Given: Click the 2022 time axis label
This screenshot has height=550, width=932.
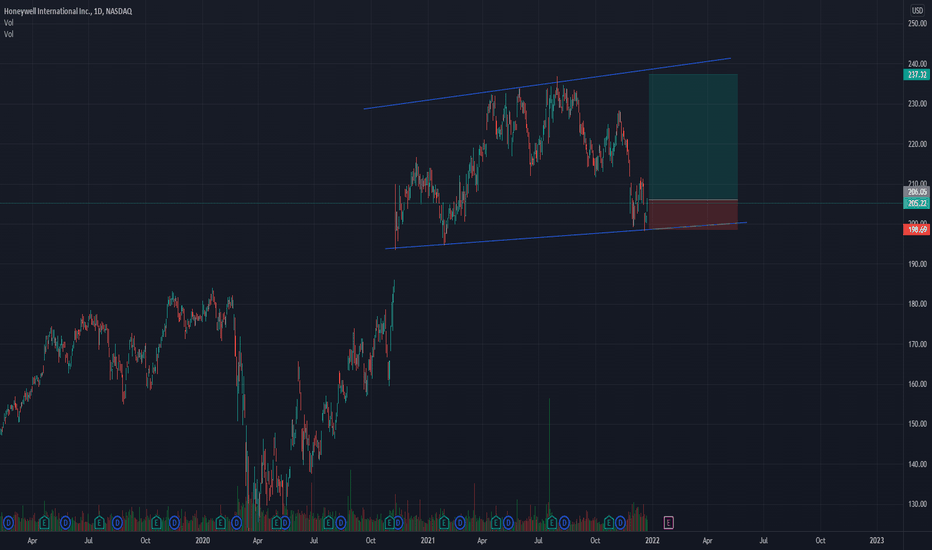Looking at the screenshot, I should tap(652, 540).
